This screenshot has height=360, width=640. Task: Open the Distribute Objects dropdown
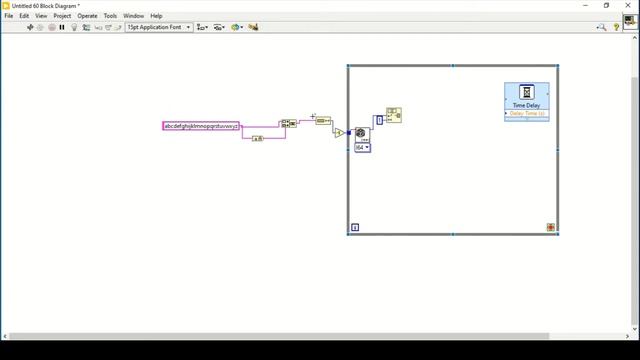pyautogui.click(x=219, y=27)
